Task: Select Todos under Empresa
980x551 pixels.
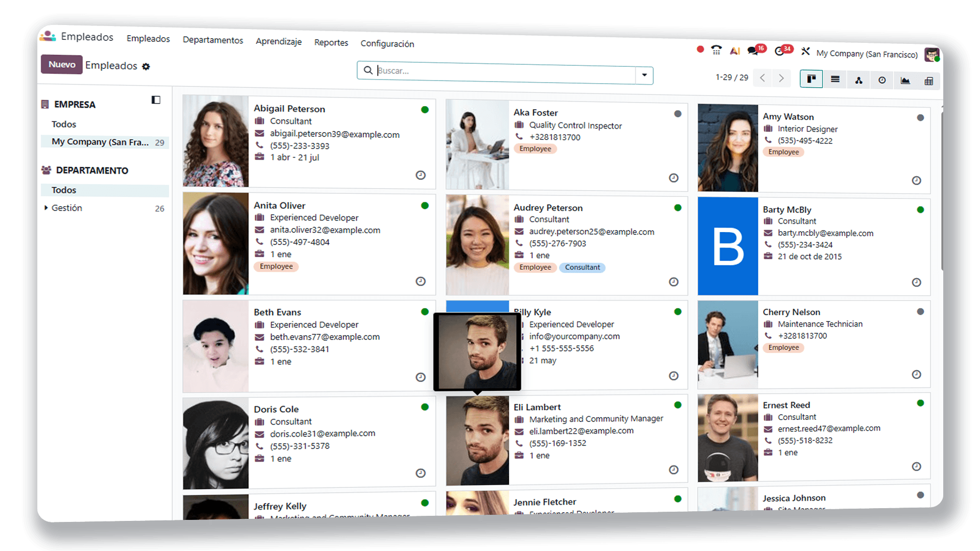Action: pyautogui.click(x=64, y=124)
